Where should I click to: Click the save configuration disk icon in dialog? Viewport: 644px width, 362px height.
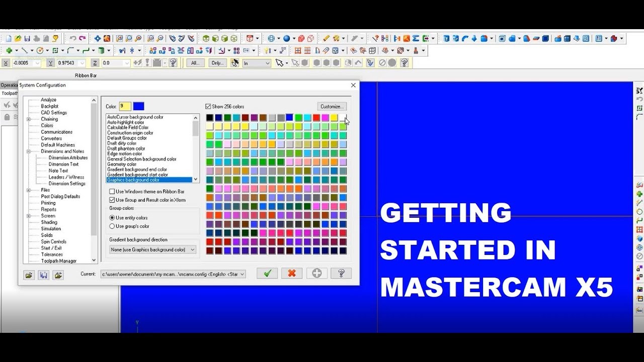44,275
